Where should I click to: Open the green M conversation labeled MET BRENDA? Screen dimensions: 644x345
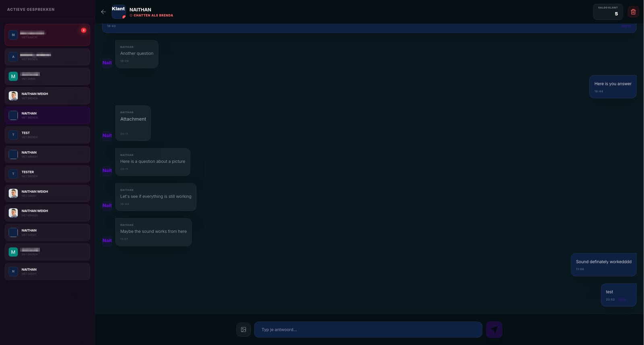[x=47, y=252]
